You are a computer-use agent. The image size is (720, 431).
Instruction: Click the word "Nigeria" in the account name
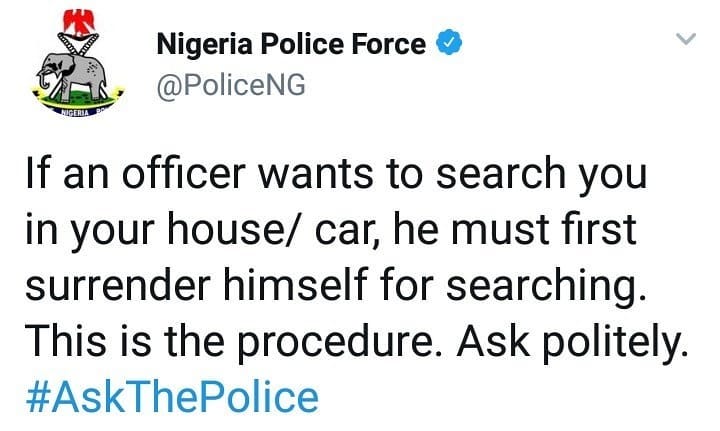pyautogui.click(x=201, y=44)
